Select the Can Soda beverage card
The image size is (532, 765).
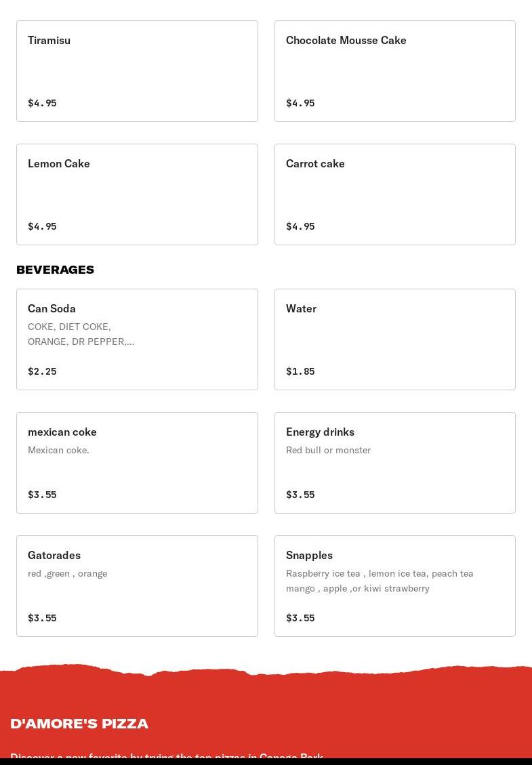pyautogui.click(x=137, y=339)
